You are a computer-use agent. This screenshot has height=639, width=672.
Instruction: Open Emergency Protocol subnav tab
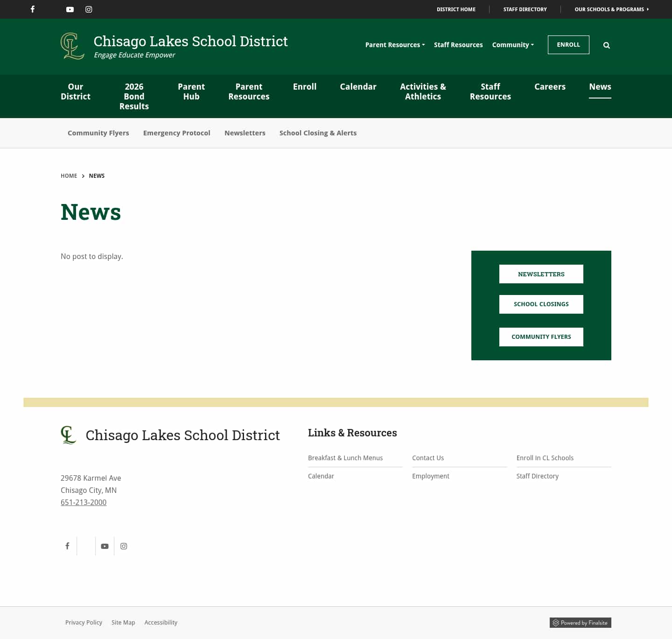177,133
